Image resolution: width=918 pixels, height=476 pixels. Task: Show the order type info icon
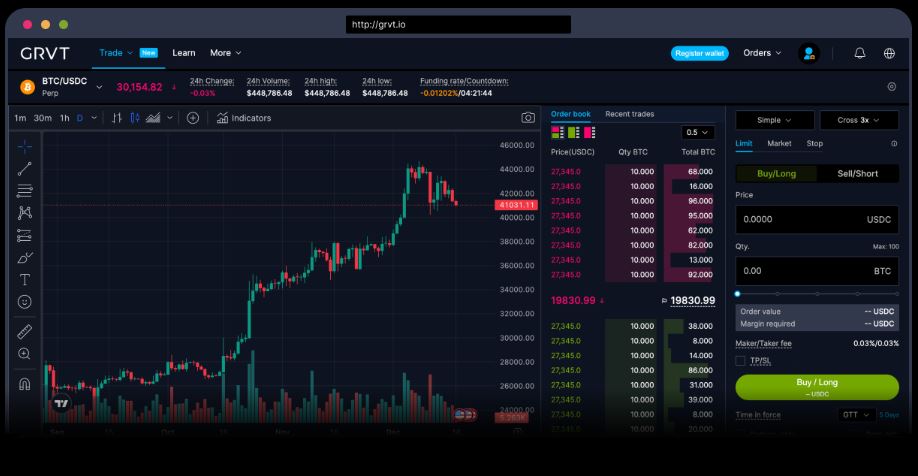coord(894,143)
